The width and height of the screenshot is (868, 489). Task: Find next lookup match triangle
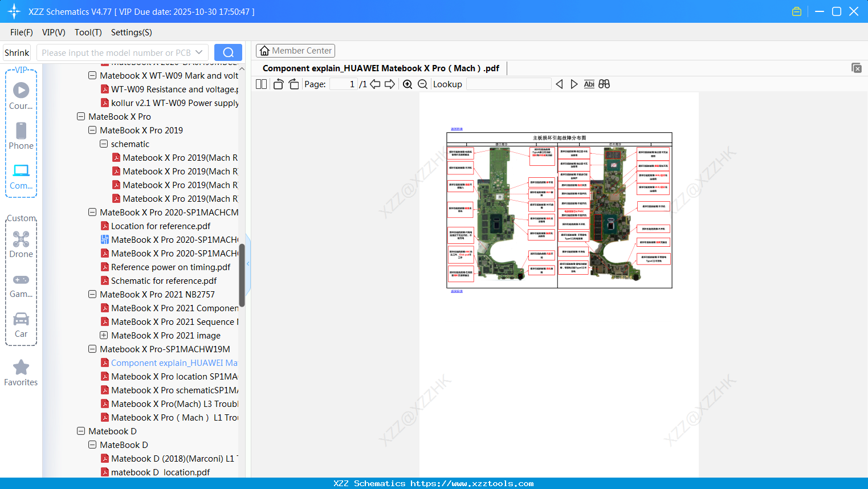coord(574,84)
